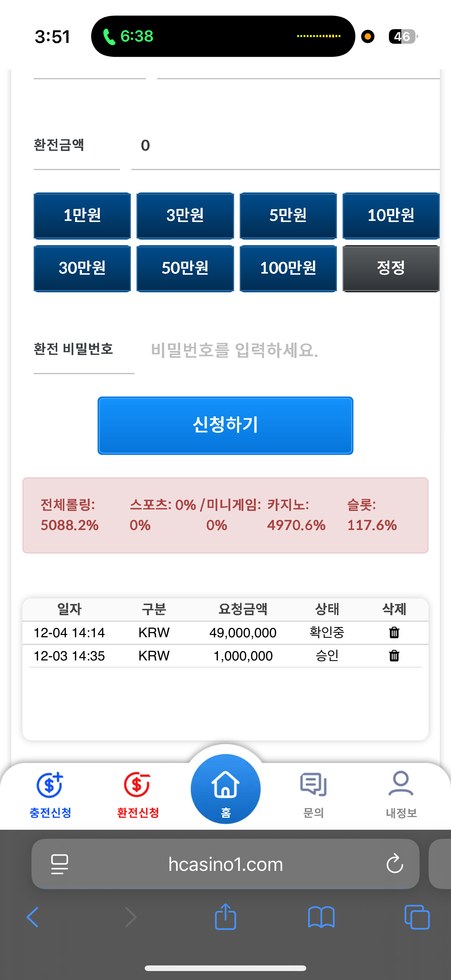Screen dimensions: 451x980
Task: Add 1만원 to withdrawal amount
Action: [82, 216]
